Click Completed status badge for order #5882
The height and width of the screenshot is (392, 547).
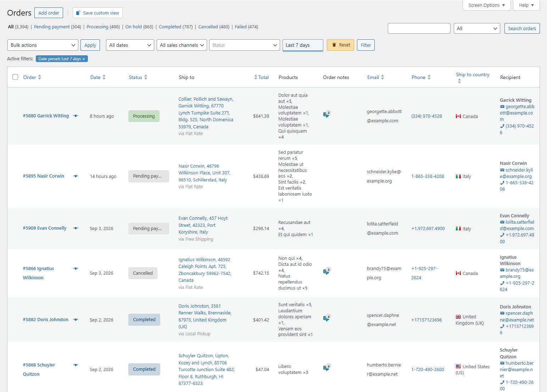[x=144, y=320]
